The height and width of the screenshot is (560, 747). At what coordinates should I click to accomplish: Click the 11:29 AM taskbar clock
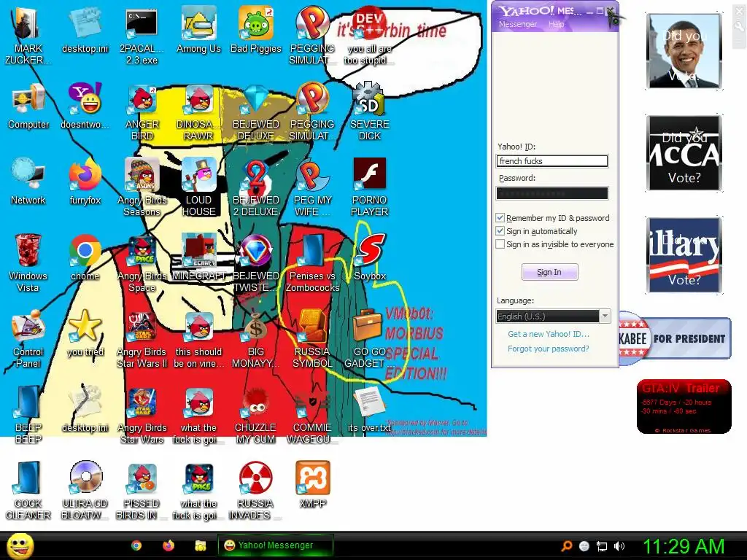pyautogui.click(x=683, y=546)
